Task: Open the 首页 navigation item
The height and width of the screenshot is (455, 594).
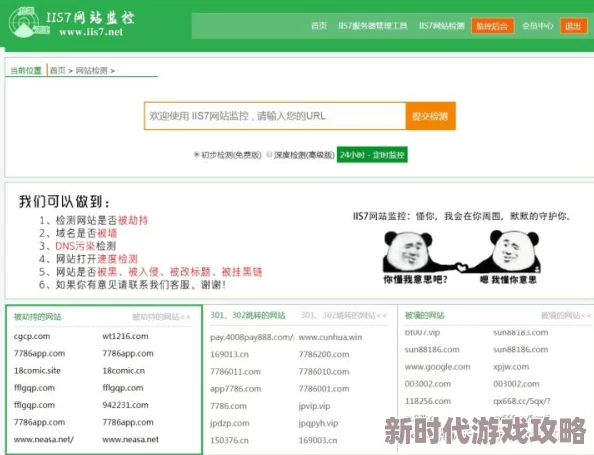Action: click(x=319, y=26)
